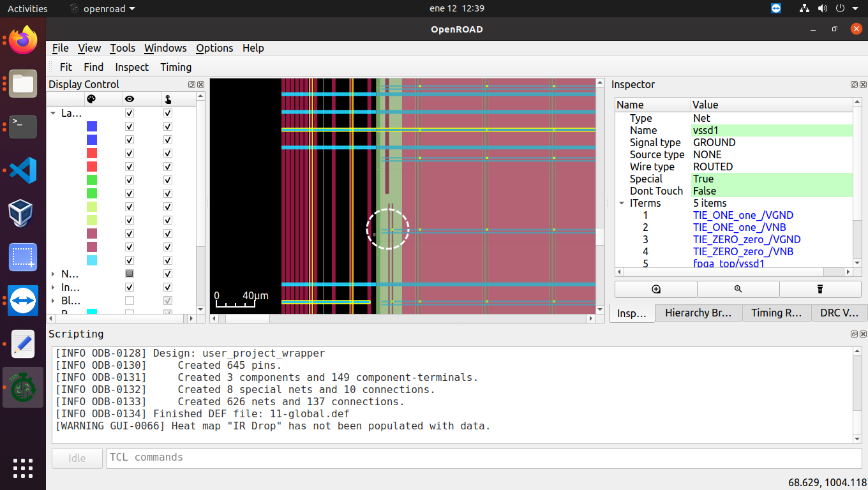The height and width of the screenshot is (490, 868).
Task: Click the undock icon on Display Control panel
Action: coord(191,84)
